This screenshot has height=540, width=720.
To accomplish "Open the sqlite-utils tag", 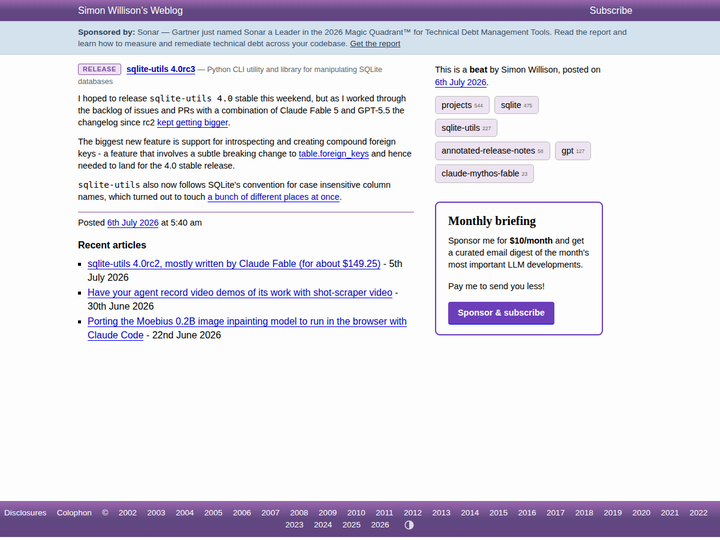I will 466,128.
